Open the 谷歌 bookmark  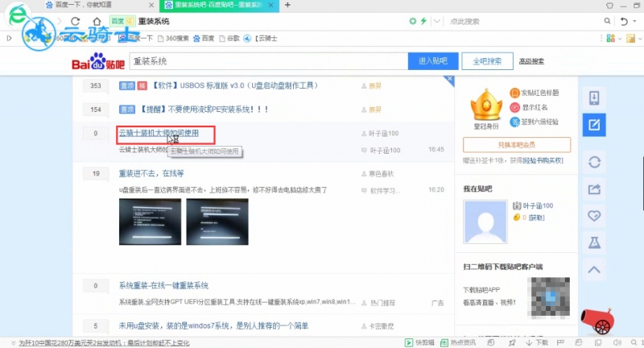[229, 38]
